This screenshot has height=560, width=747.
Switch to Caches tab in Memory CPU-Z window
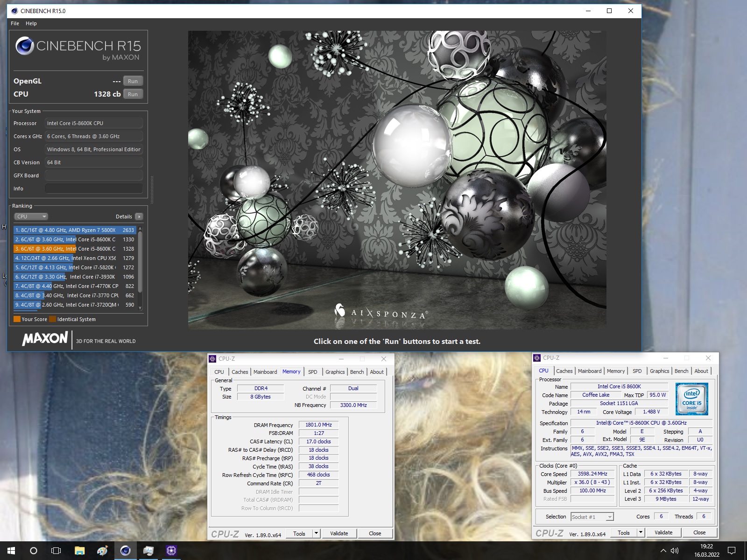coord(240,372)
